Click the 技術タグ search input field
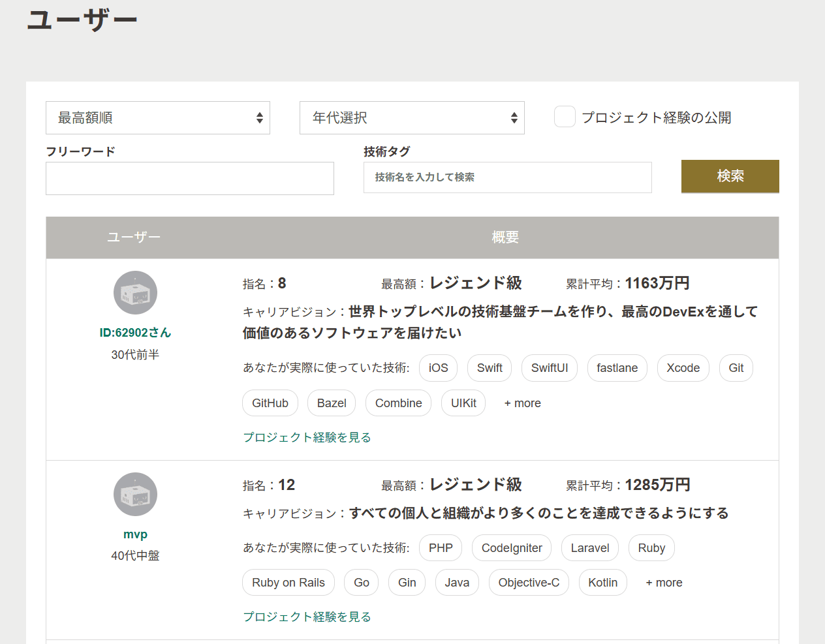This screenshot has width=825, height=644. 507,177
